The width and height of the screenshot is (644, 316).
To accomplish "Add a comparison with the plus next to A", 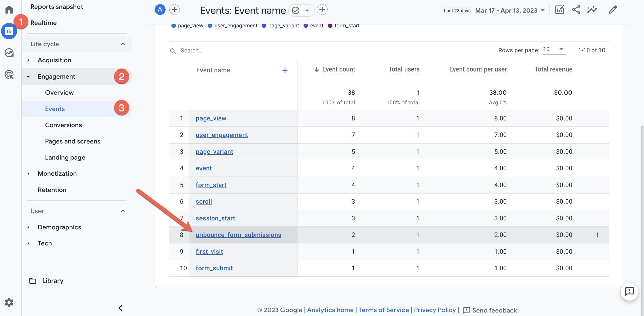I will tap(175, 10).
